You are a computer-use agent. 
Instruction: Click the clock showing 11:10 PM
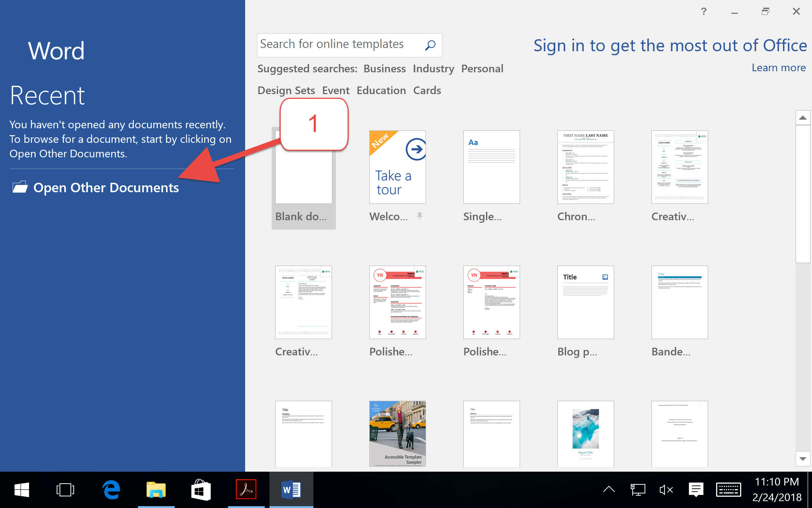tap(777, 482)
